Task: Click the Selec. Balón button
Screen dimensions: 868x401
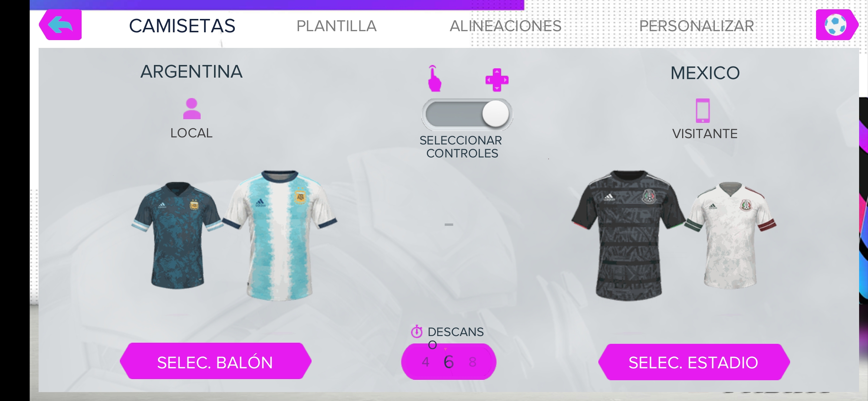Action: [x=216, y=361]
